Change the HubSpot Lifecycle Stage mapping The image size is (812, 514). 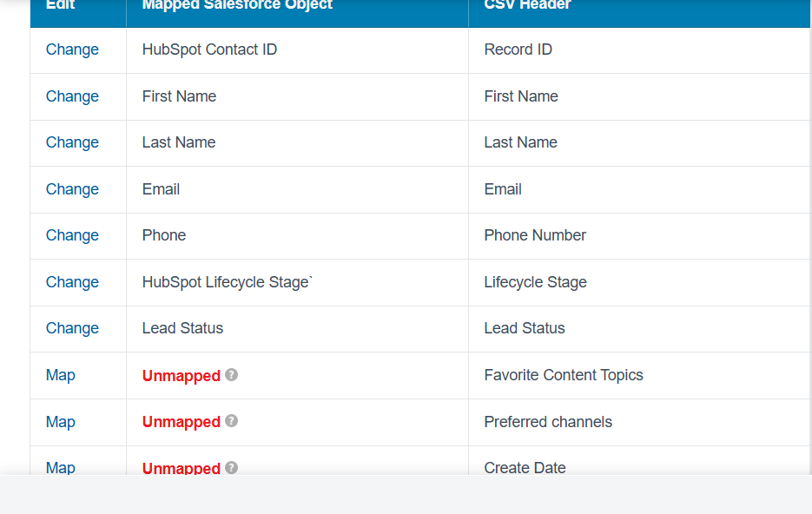coord(72,282)
